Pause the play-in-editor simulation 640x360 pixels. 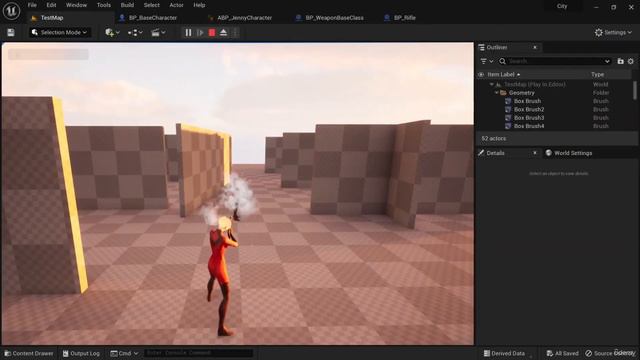click(x=188, y=33)
